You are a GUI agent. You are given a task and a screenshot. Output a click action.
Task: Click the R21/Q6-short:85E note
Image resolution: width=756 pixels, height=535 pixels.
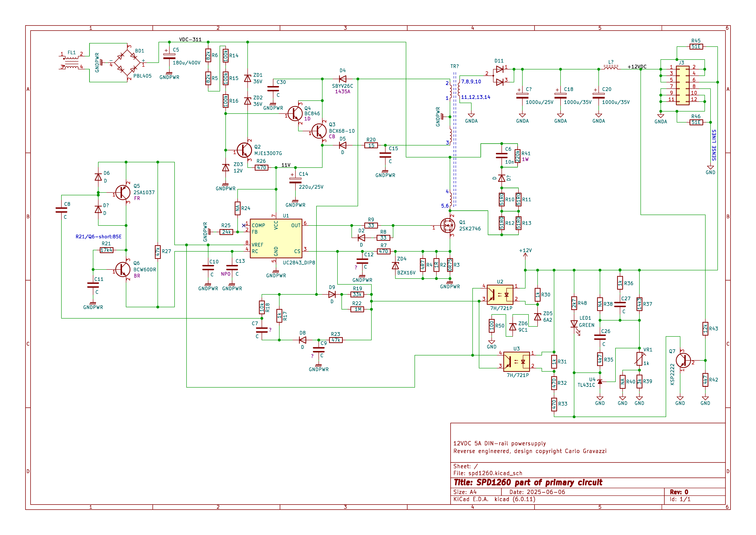coord(98,237)
